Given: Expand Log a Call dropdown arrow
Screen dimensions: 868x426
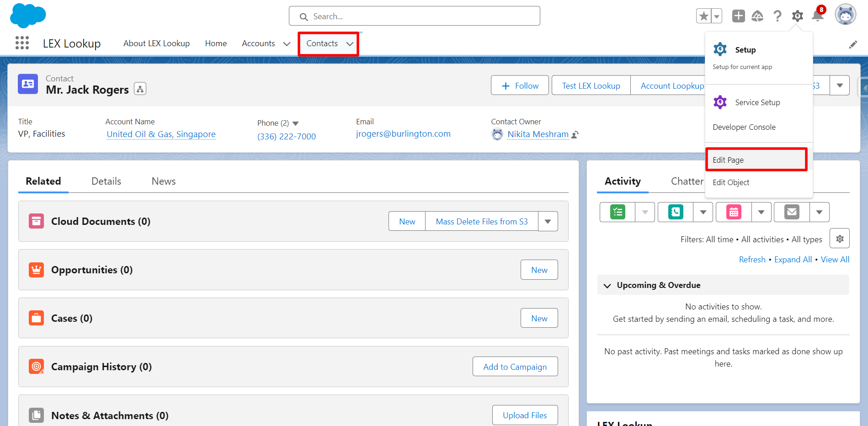Looking at the screenshot, I should click(703, 212).
